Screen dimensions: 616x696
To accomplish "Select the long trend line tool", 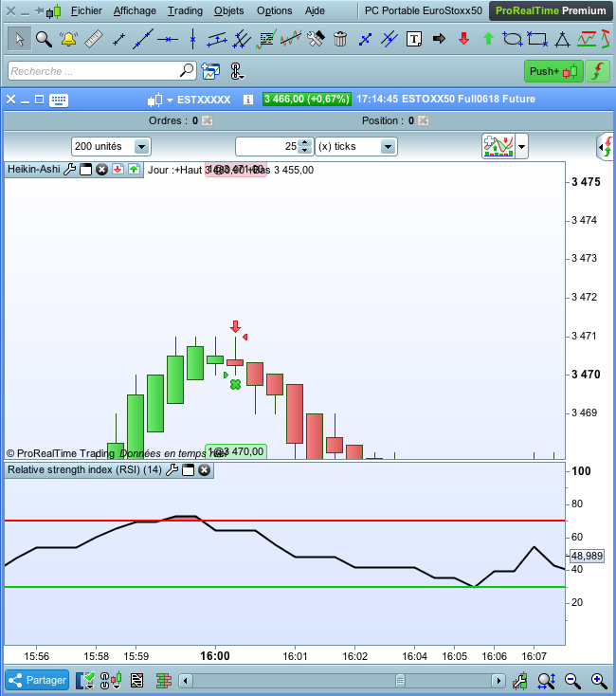I will click(x=143, y=39).
